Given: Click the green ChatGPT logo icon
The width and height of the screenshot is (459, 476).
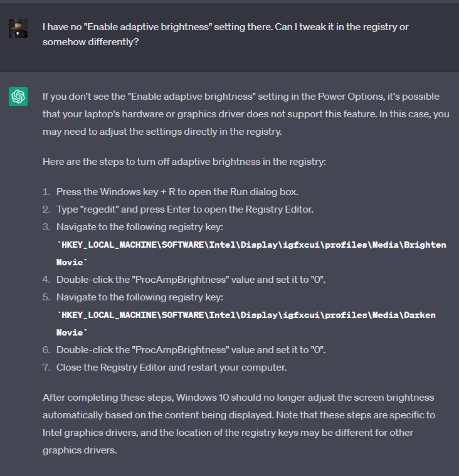Looking at the screenshot, I should tap(18, 97).
